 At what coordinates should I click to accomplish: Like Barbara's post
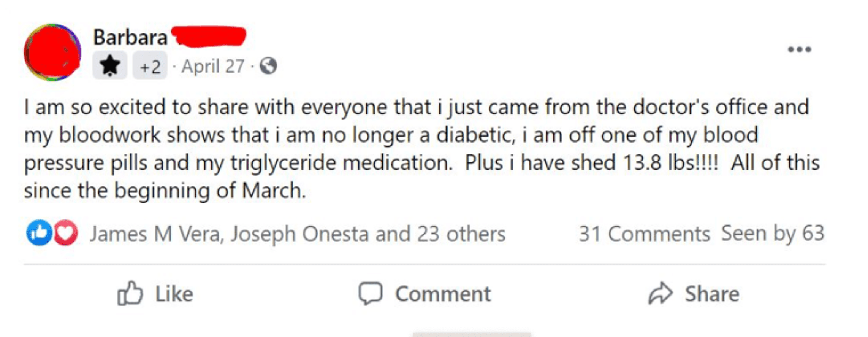pyautogui.click(x=155, y=294)
